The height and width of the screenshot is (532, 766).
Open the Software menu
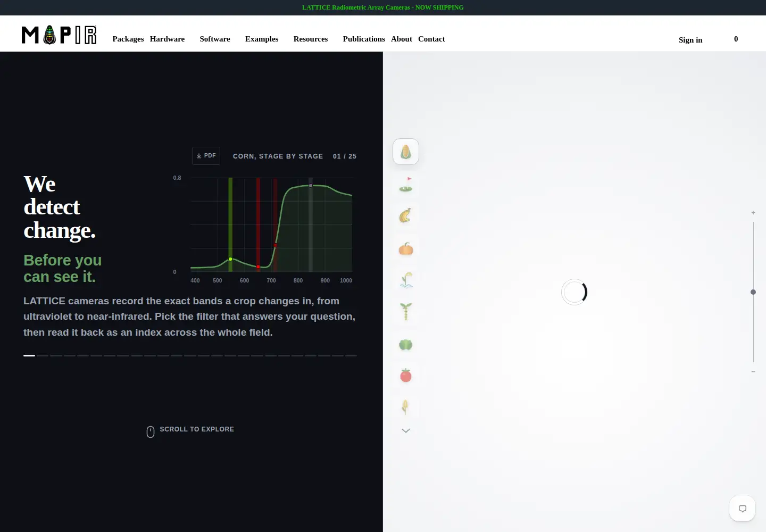[x=215, y=39]
